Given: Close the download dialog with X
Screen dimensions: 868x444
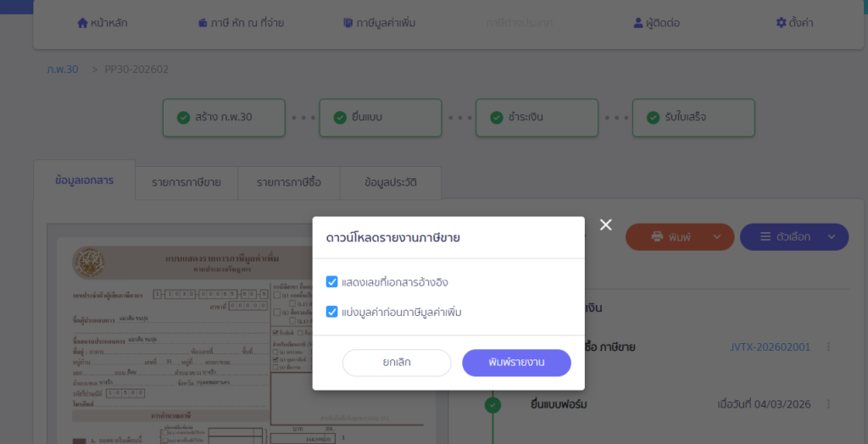Looking at the screenshot, I should point(605,225).
